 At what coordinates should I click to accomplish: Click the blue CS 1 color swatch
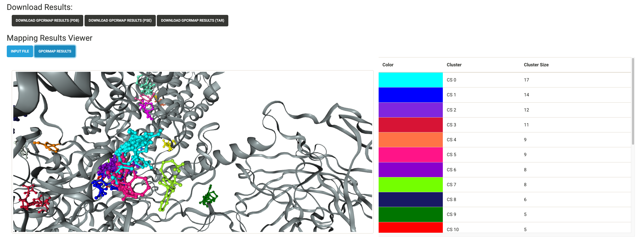click(x=411, y=95)
